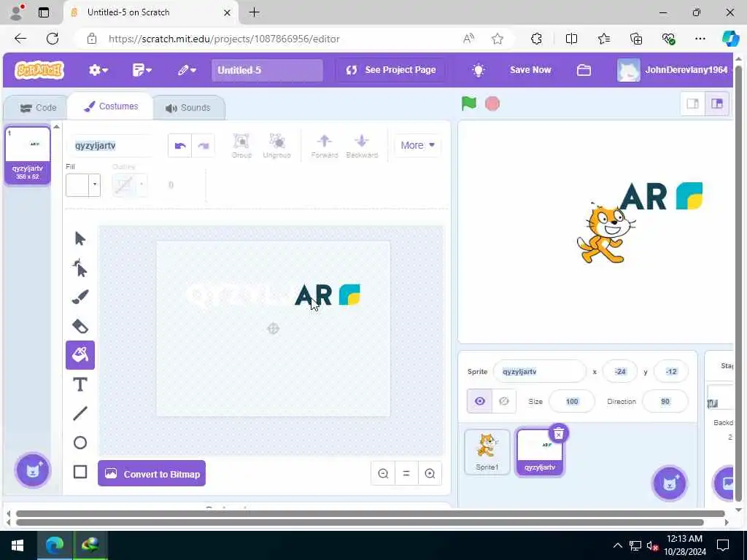747x560 pixels.
Task: Expand the More dropdown
Action: [418, 145]
